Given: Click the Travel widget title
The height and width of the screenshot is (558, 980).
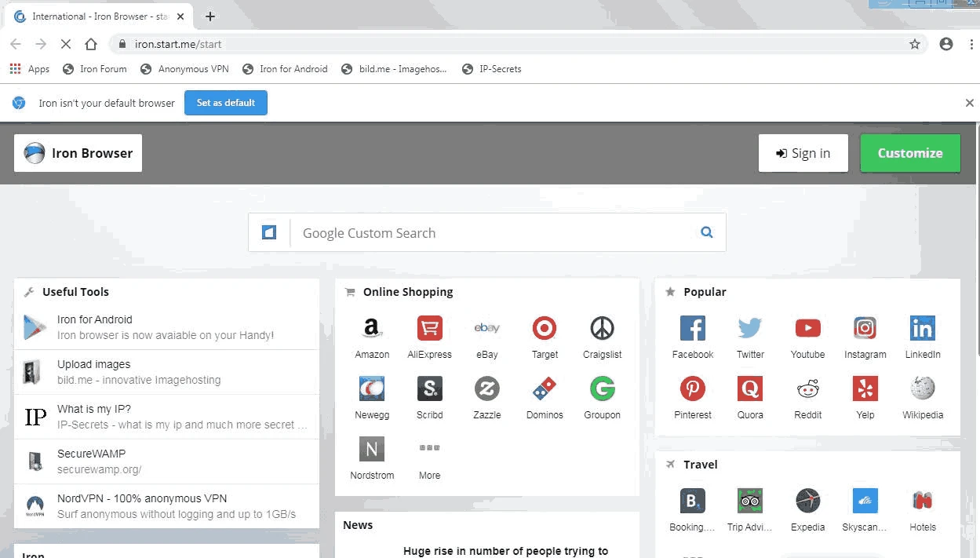Looking at the screenshot, I should (700, 465).
